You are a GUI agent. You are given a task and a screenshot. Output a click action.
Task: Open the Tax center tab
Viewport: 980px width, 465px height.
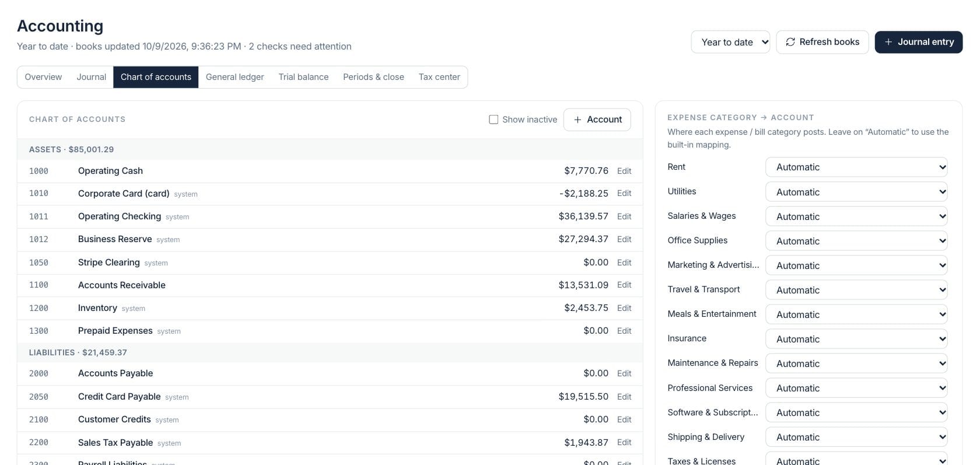coord(439,77)
